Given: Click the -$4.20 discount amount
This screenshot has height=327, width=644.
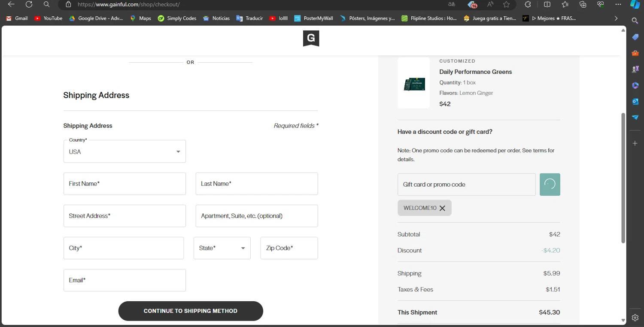Looking at the screenshot, I should pos(550,251).
